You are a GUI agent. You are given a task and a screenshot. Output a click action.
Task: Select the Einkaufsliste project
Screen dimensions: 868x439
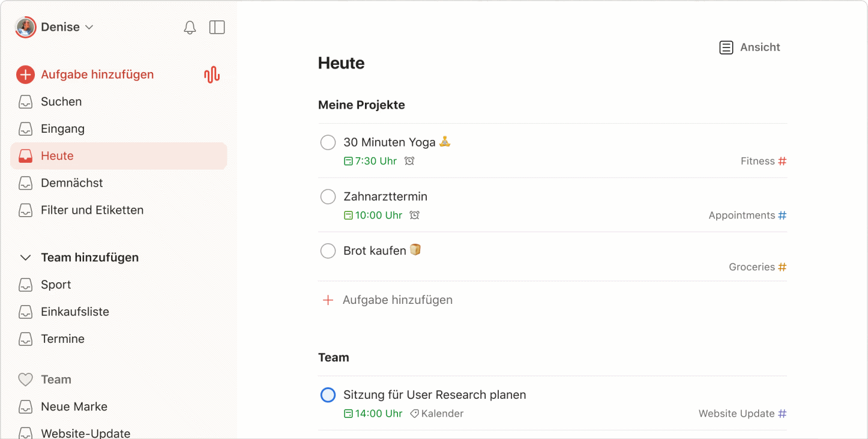[74, 312]
